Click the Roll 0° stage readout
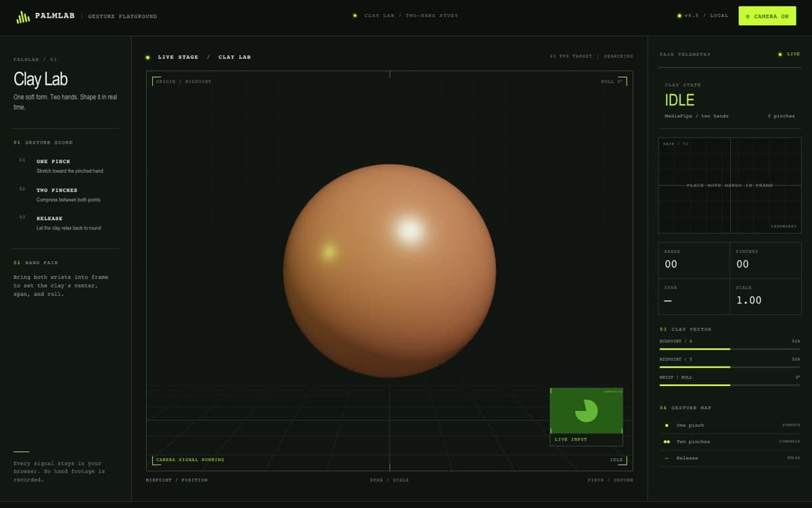812x508 pixels. [612, 82]
